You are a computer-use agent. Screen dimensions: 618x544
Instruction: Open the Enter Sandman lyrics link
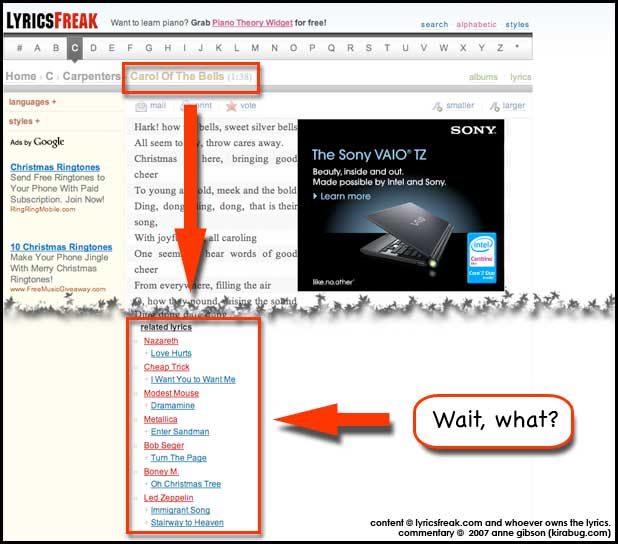180,432
